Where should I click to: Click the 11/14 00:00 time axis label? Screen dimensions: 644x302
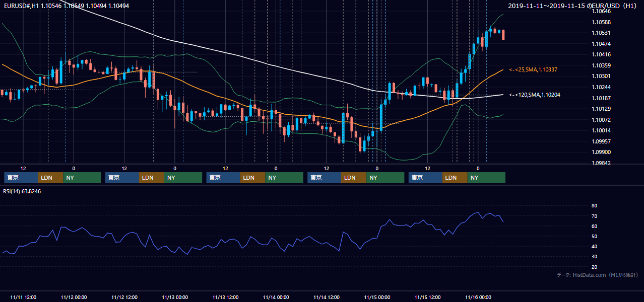pos(276,297)
